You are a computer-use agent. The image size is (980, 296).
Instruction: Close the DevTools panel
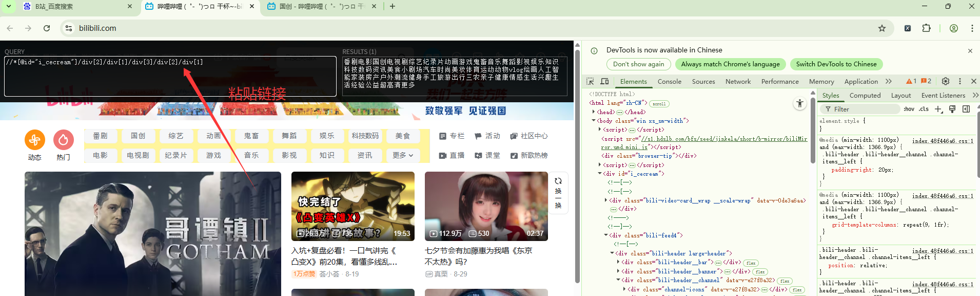[973, 81]
